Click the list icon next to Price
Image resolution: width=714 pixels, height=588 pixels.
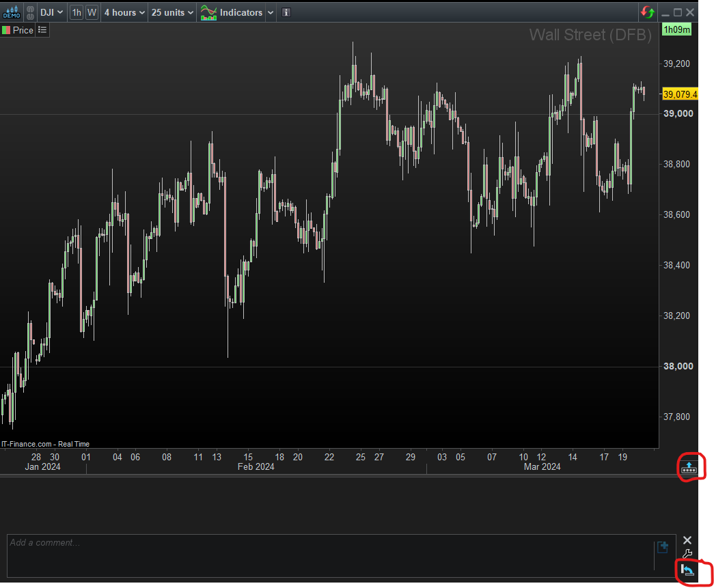pos(42,30)
